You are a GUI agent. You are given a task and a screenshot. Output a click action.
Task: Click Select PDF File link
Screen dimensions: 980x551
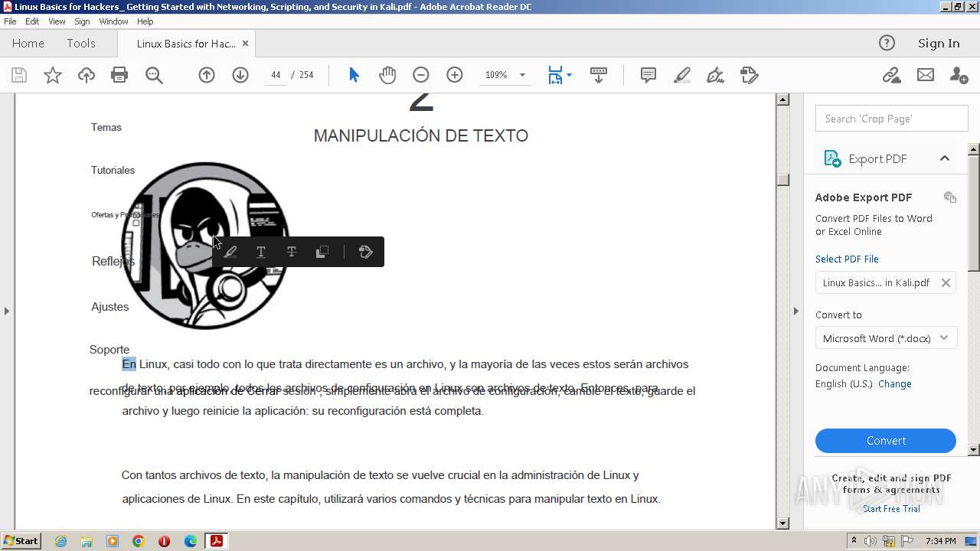click(x=847, y=259)
